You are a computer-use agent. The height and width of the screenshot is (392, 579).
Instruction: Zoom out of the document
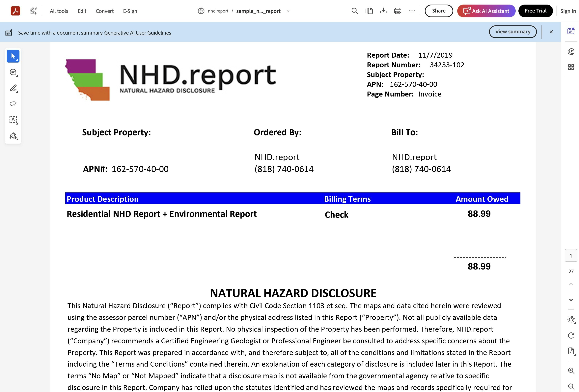(571, 386)
